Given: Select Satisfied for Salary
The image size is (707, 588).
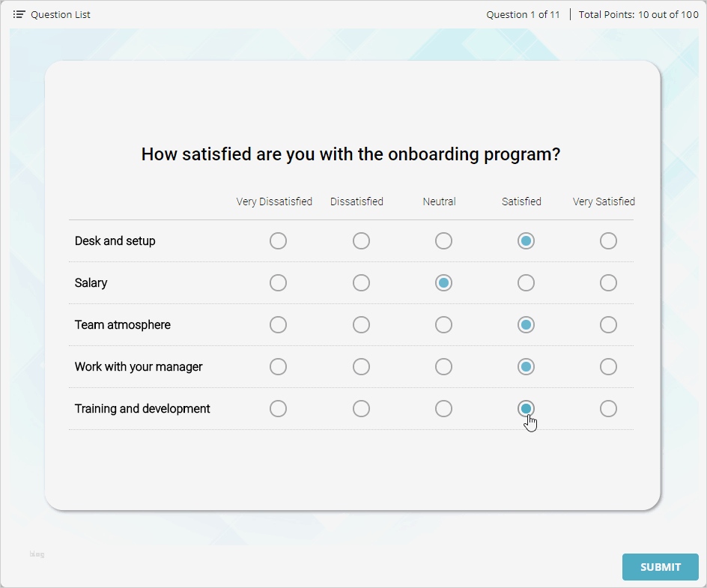Looking at the screenshot, I should [x=526, y=282].
